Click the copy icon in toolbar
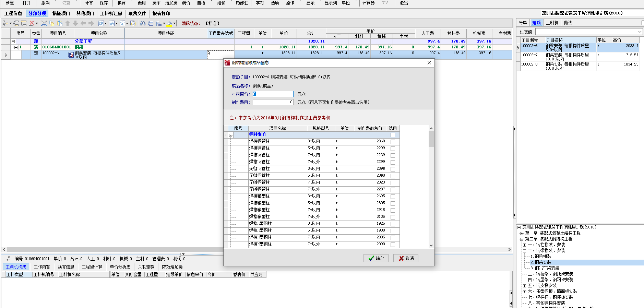Screen dimensions: 644x308 pyautogui.click(x=52, y=23)
